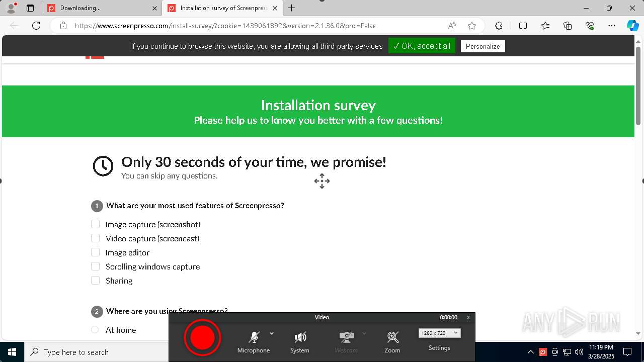
Task: Check Image editor option
Action: tap(95, 252)
